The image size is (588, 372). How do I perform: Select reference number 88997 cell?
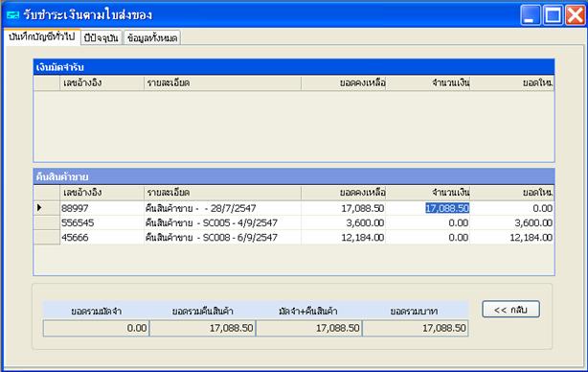102,208
